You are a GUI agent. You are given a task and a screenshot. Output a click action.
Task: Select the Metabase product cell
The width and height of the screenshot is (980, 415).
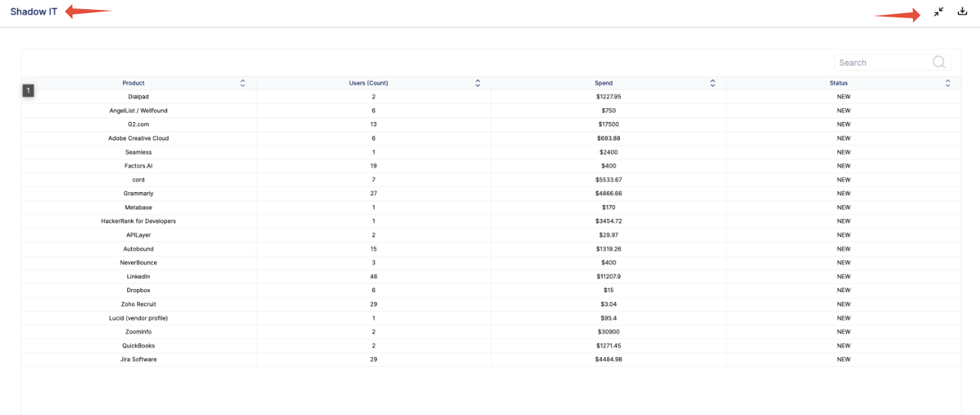(138, 207)
